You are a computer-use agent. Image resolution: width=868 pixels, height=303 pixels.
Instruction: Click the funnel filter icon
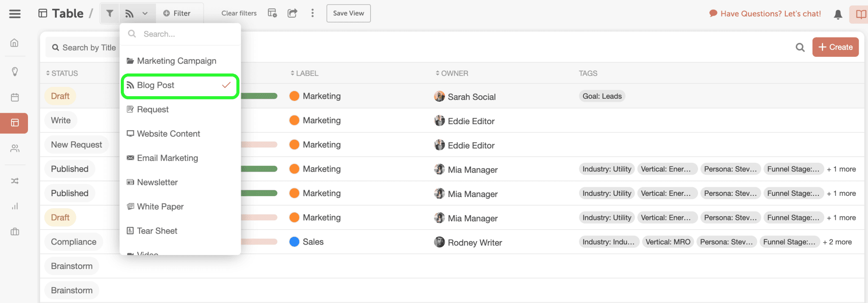pyautogui.click(x=110, y=14)
